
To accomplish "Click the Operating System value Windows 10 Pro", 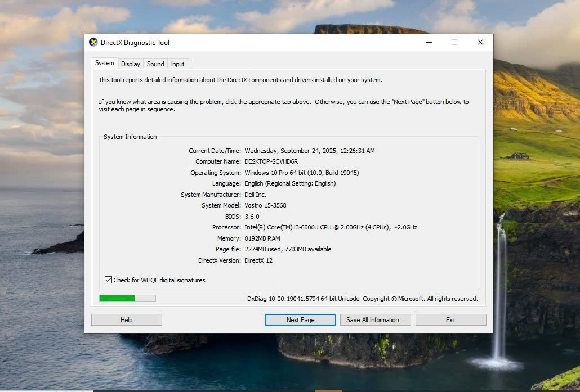I will [x=301, y=173].
